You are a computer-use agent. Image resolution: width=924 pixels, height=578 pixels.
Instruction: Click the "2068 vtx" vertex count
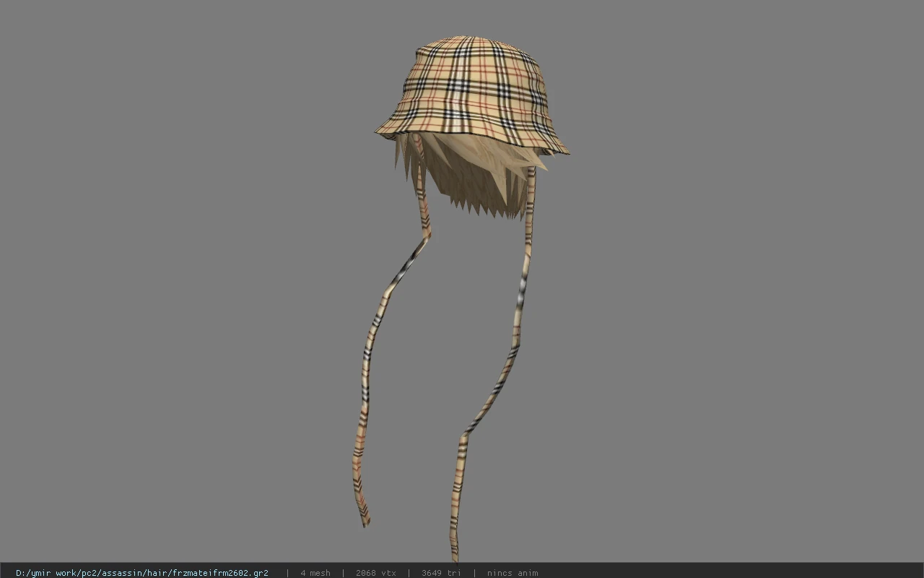pyautogui.click(x=375, y=573)
